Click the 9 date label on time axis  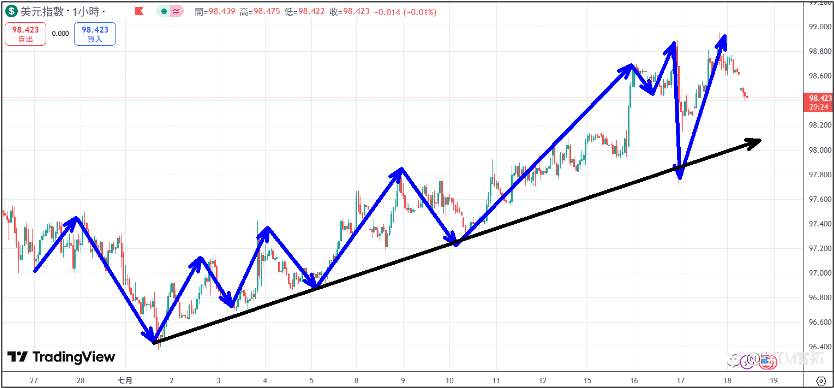(x=403, y=381)
